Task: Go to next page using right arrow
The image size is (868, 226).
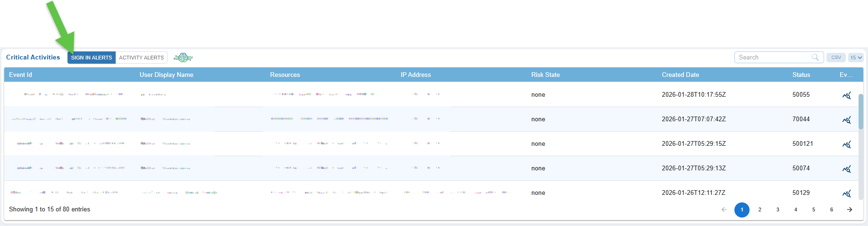Action: (x=849, y=210)
